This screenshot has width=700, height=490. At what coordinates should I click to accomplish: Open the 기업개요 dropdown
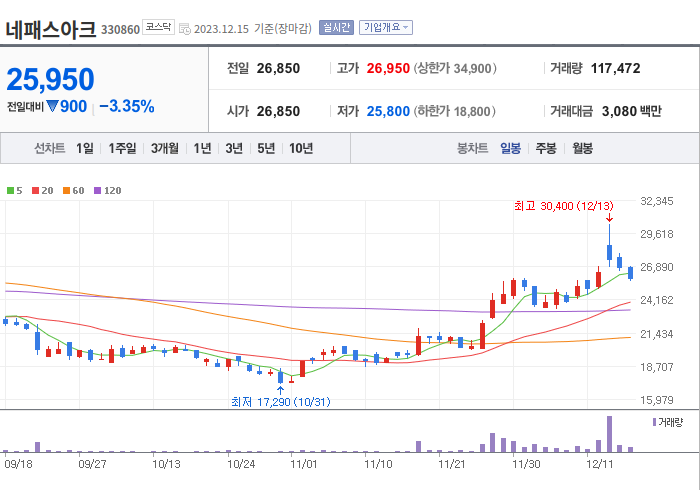click(x=386, y=28)
